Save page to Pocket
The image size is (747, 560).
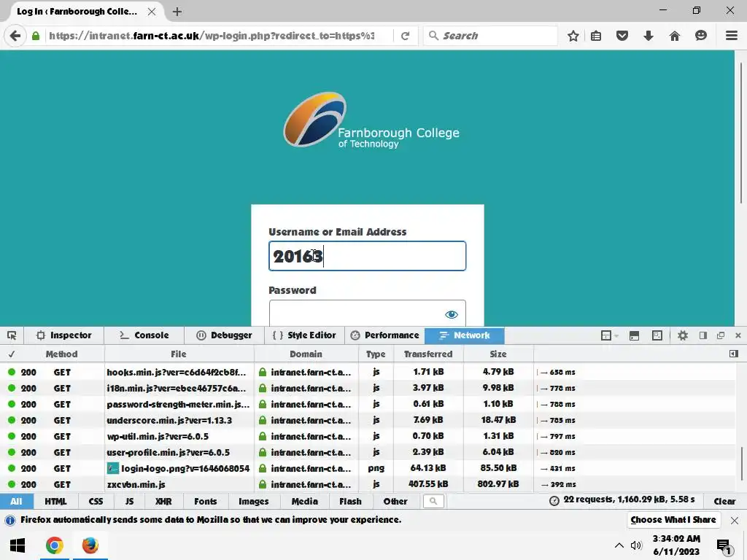tap(622, 36)
